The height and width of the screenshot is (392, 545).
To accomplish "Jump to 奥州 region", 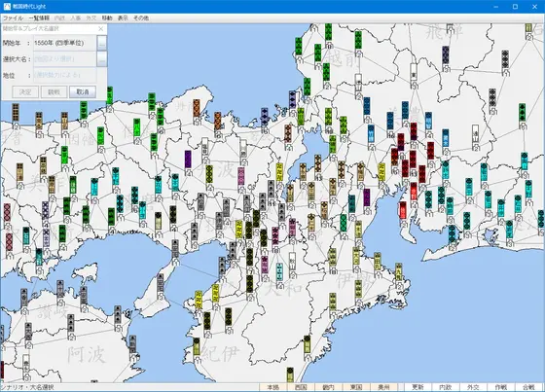I will click(x=383, y=387).
